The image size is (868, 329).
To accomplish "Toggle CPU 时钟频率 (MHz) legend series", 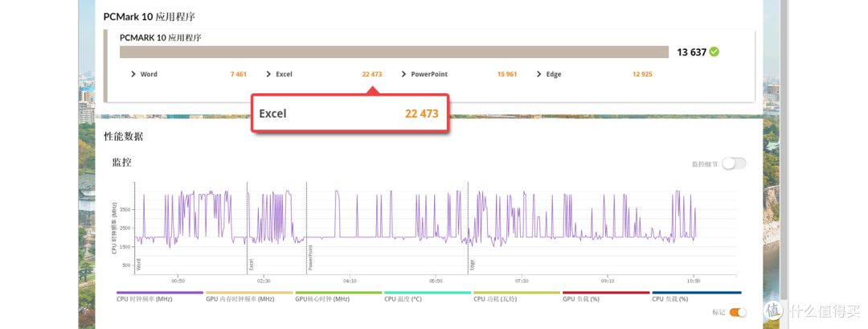I will tap(159, 296).
